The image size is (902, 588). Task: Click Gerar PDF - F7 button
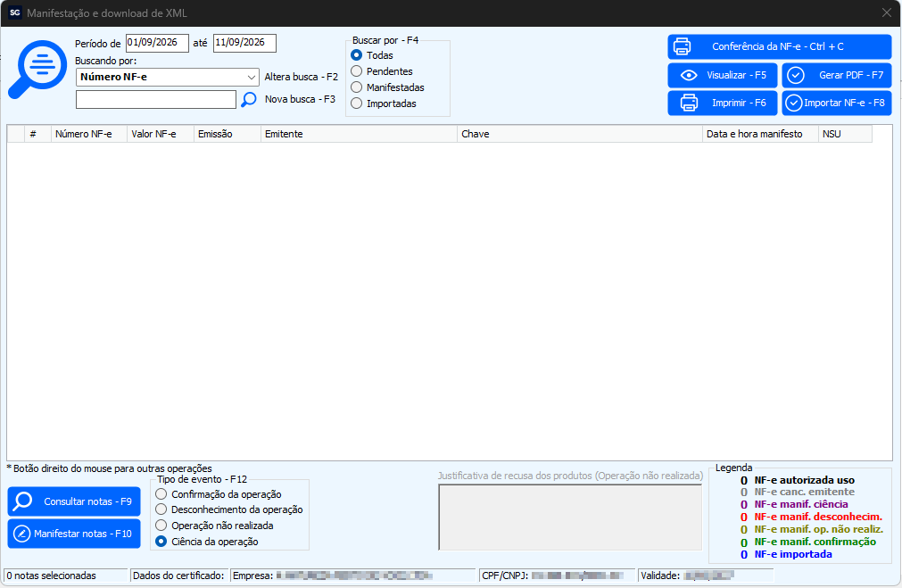[x=836, y=75]
